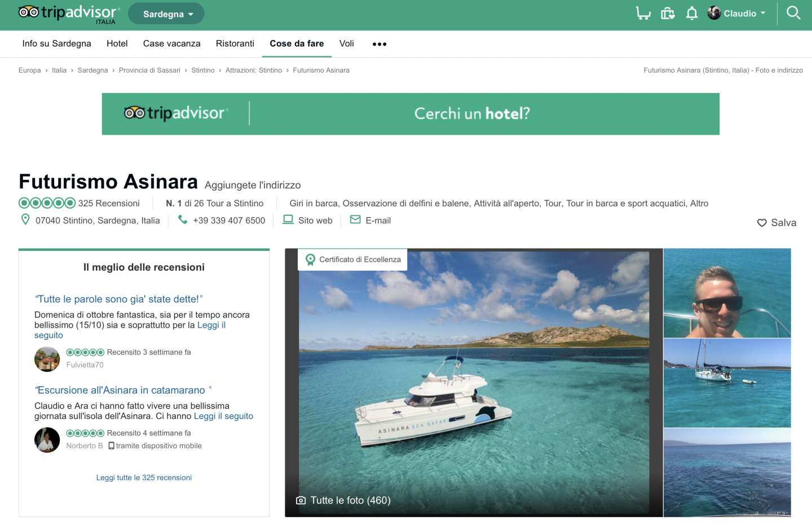Click Tutte le foto (460)

pyautogui.click(x=350, y=500)
